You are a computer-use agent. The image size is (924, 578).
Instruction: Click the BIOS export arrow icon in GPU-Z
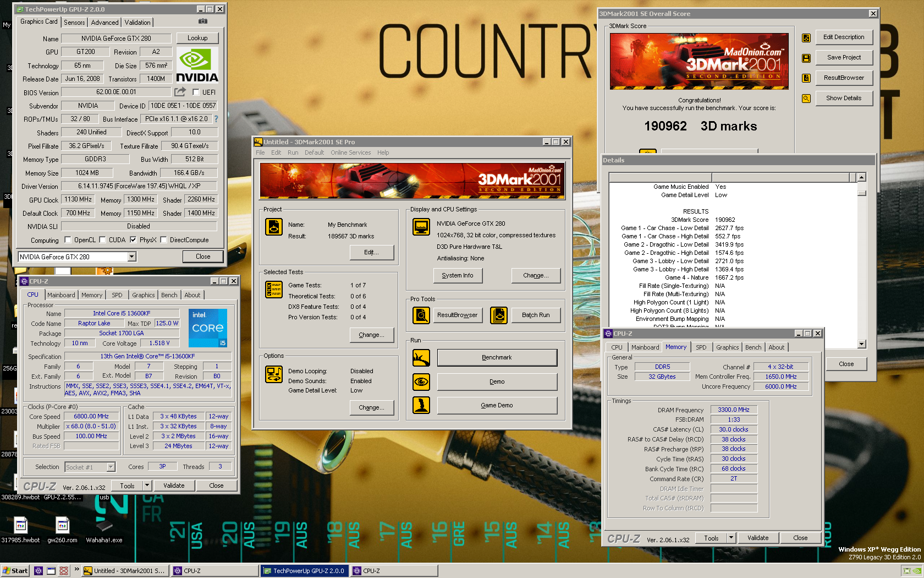coord(180,92)
